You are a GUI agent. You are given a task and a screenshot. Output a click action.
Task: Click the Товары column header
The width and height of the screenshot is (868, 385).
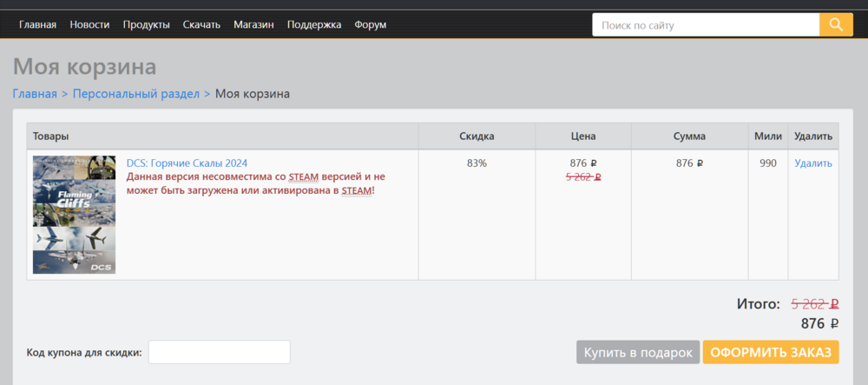coord(51,136)
